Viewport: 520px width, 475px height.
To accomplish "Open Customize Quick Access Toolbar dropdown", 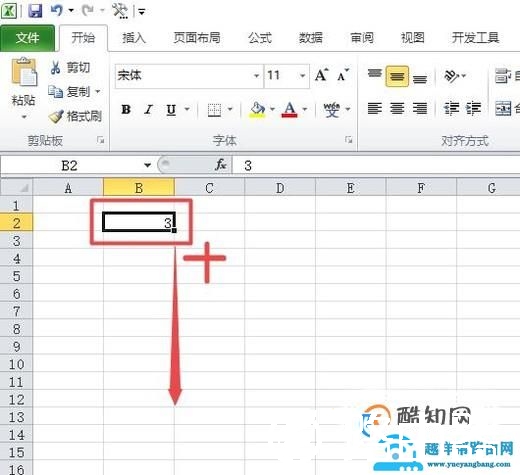I will point(142,12).
